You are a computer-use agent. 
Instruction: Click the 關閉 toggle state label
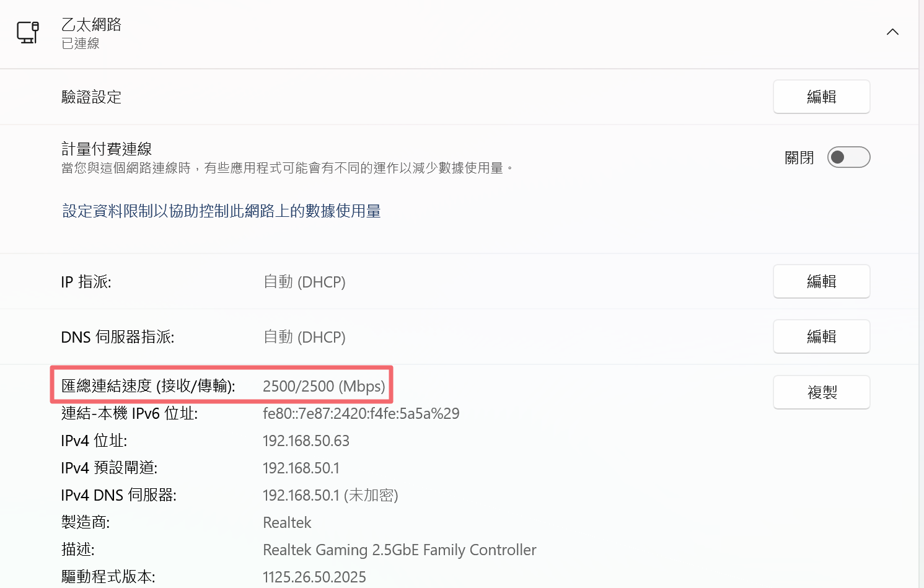tap(799, 158)
